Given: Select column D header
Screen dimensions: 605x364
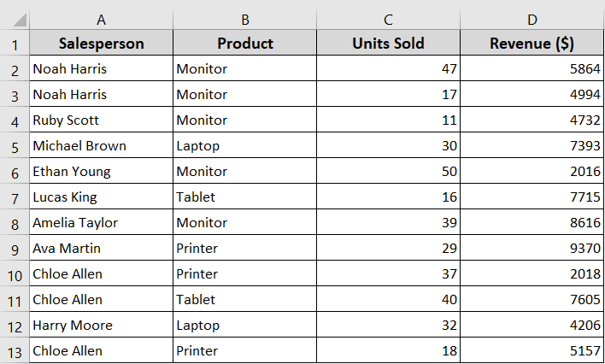Looking at the screenshot, I should pyautogui.click(x=532, y=20).
